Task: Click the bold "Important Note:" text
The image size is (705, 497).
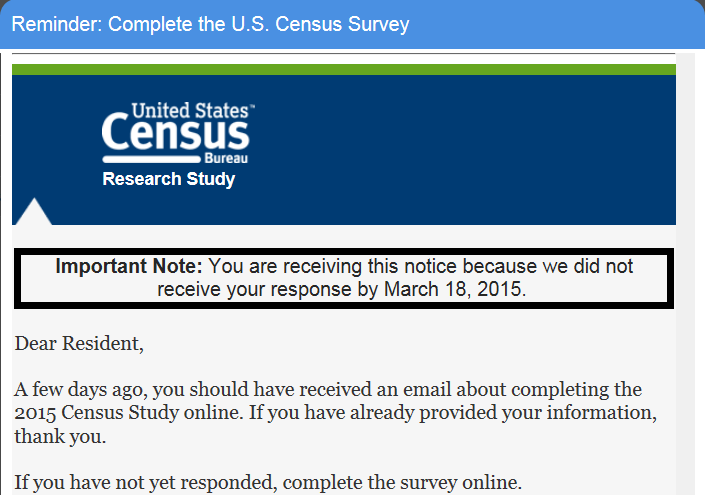Action: tap(129, 267)
